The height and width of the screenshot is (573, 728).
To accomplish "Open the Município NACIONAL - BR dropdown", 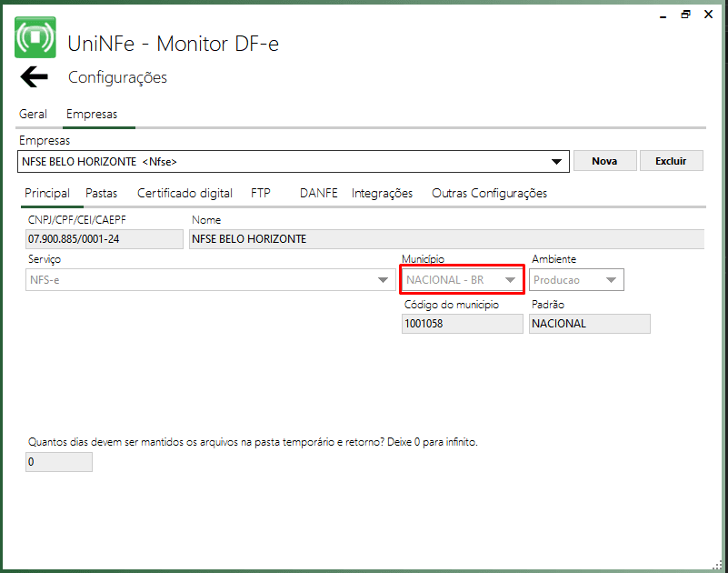I will point(462,280).
